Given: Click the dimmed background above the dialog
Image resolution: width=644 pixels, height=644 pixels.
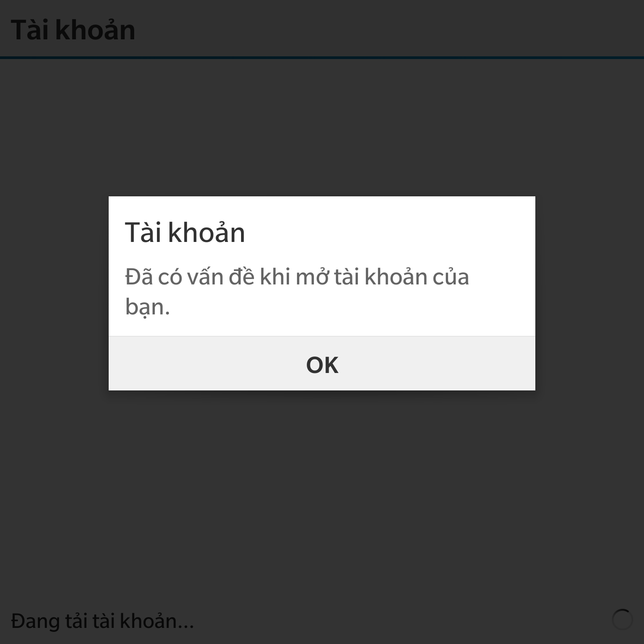Looking at the screenshot, I should pos(322,127).
